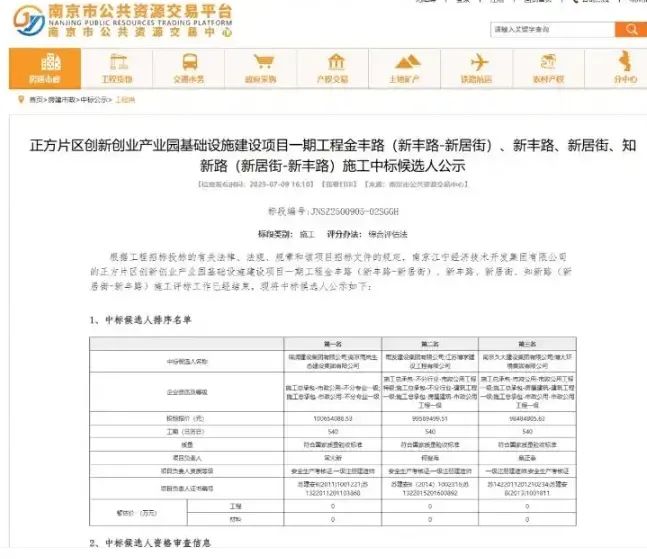The width and height of the screenshot is (647, 559).
Task: Click the orange search magnifier button
Action: coord(630,29)
